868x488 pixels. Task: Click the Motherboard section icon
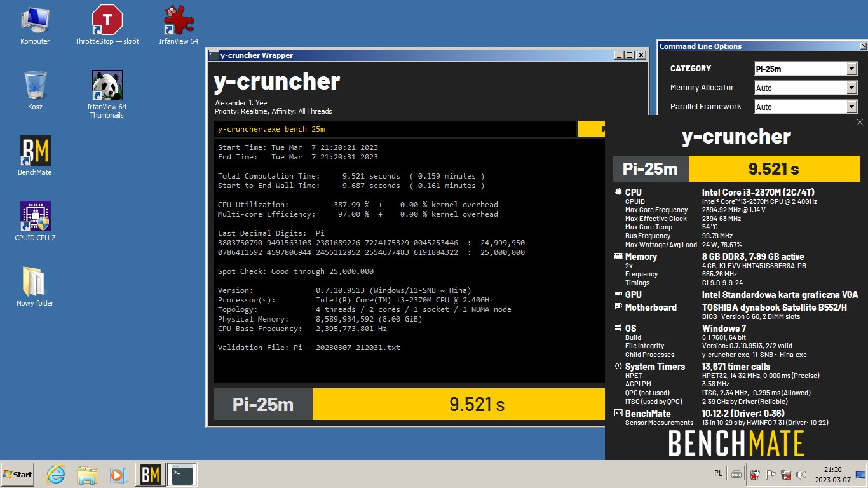(618, 307)
